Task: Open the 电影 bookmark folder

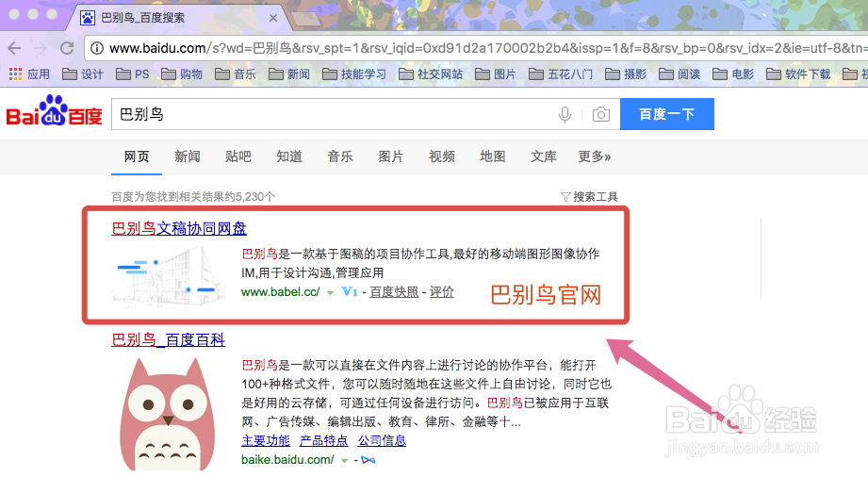Action: point(733,74)
